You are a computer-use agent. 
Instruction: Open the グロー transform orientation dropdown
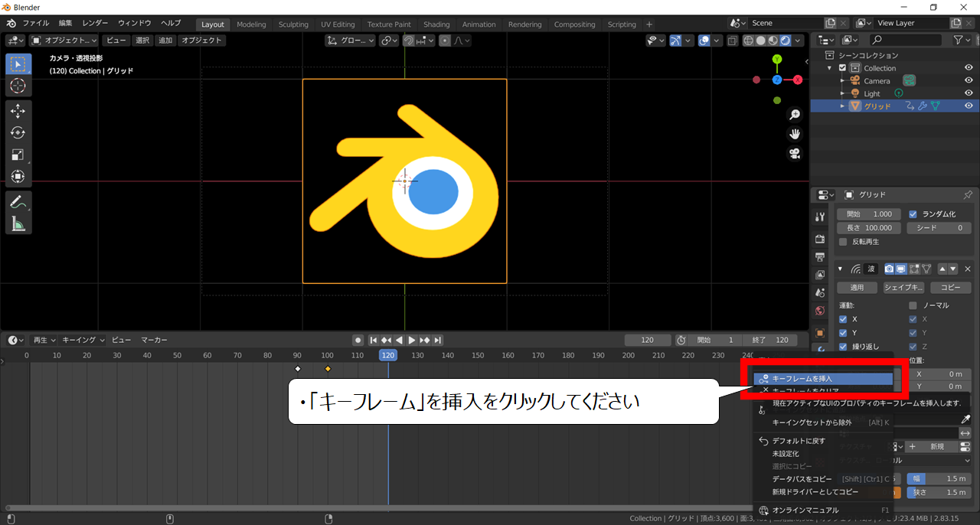(350, 41)
